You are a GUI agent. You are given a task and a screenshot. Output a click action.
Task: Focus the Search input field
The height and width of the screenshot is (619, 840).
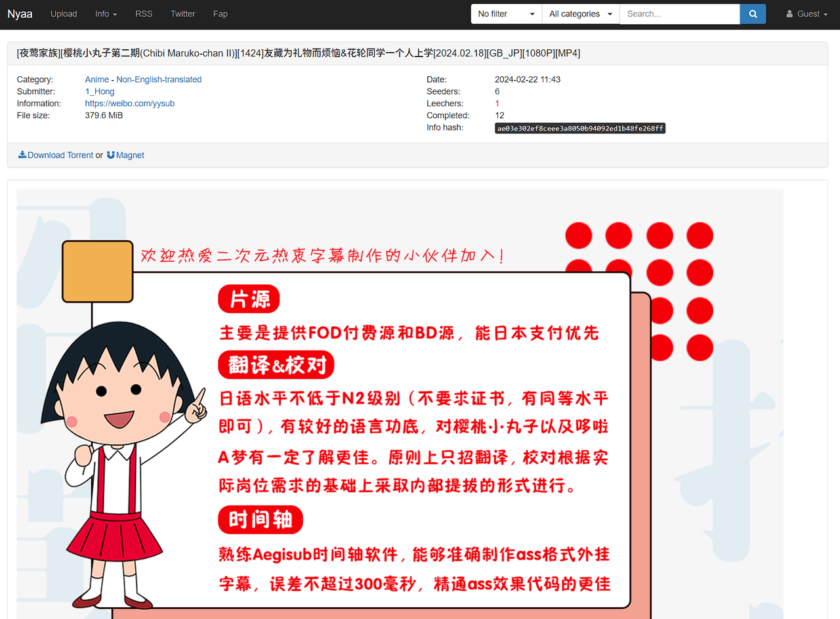click(679, 14)
